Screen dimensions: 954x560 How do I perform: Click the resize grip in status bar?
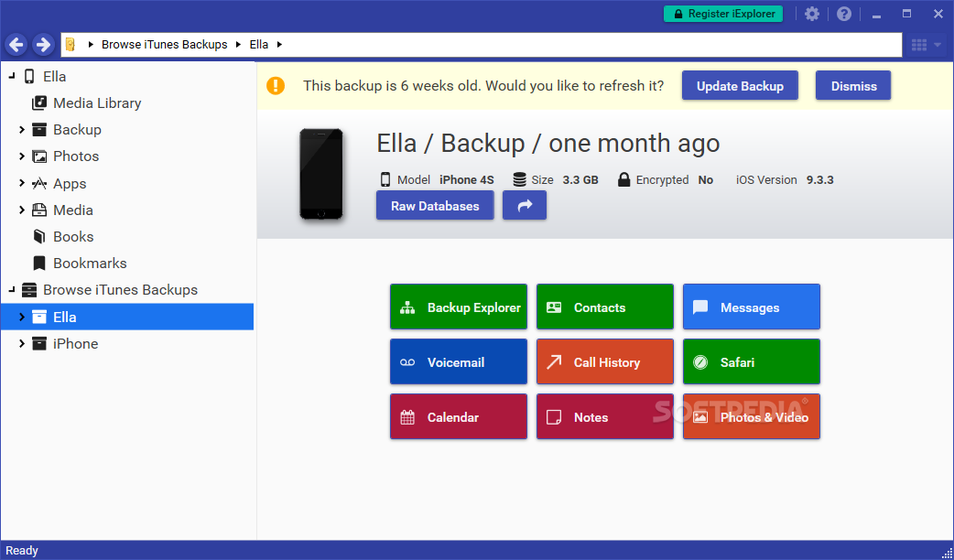pyautogui.click(x=946, y=552)
